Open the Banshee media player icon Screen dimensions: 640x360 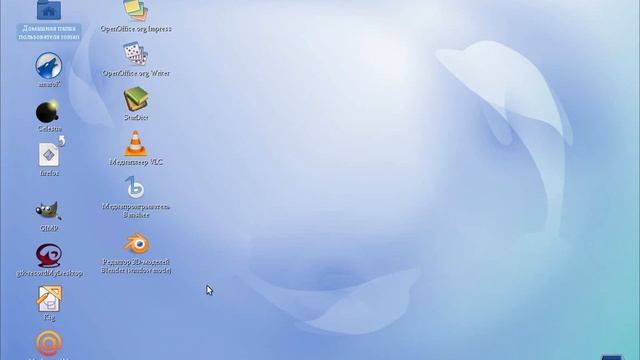[135, 187]
